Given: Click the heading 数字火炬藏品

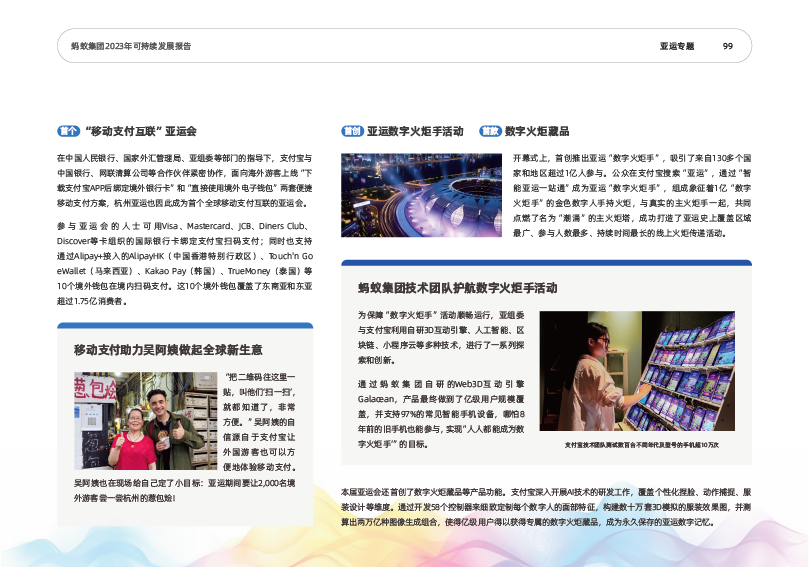Looking at the screenshot, I should click(x=537, y=131).
